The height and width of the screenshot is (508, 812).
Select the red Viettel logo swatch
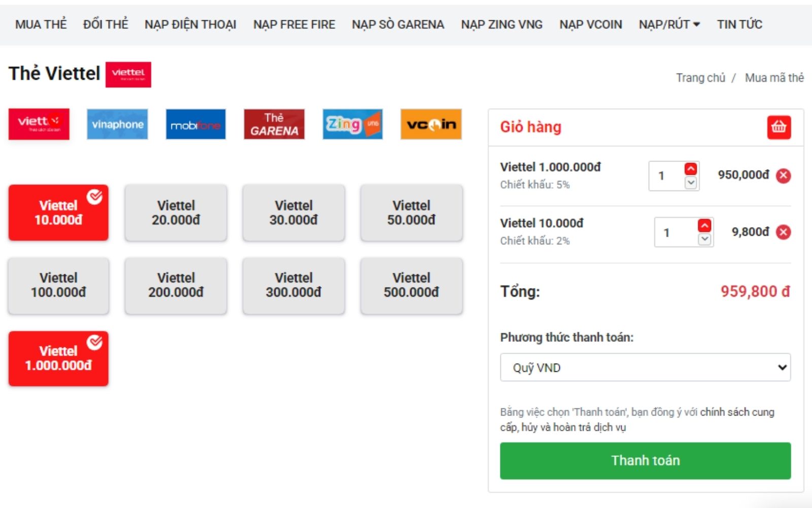pos(39,124)
